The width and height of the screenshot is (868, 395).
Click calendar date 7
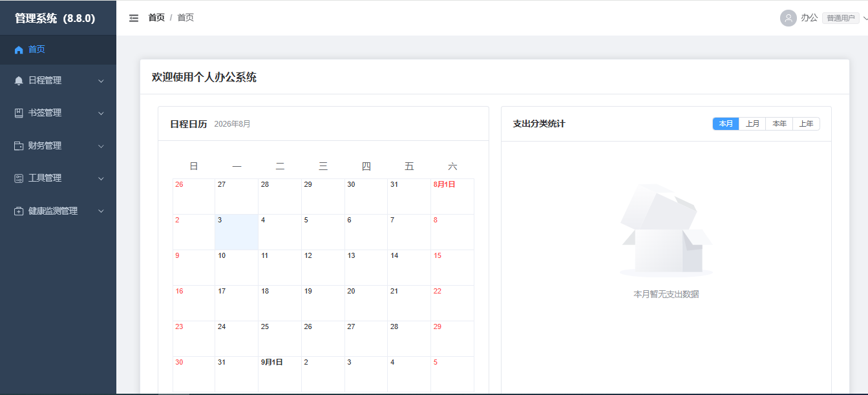(409, 232)
